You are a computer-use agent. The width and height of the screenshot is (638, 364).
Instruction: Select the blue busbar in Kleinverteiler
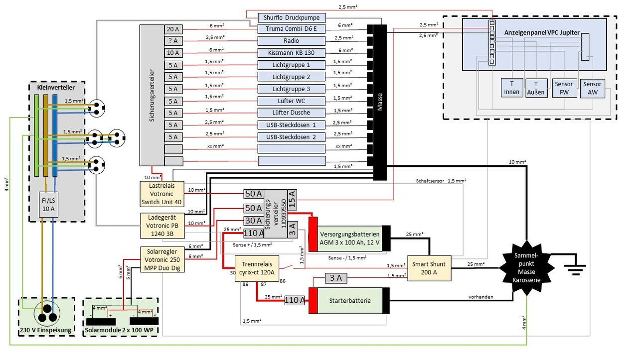55,136
